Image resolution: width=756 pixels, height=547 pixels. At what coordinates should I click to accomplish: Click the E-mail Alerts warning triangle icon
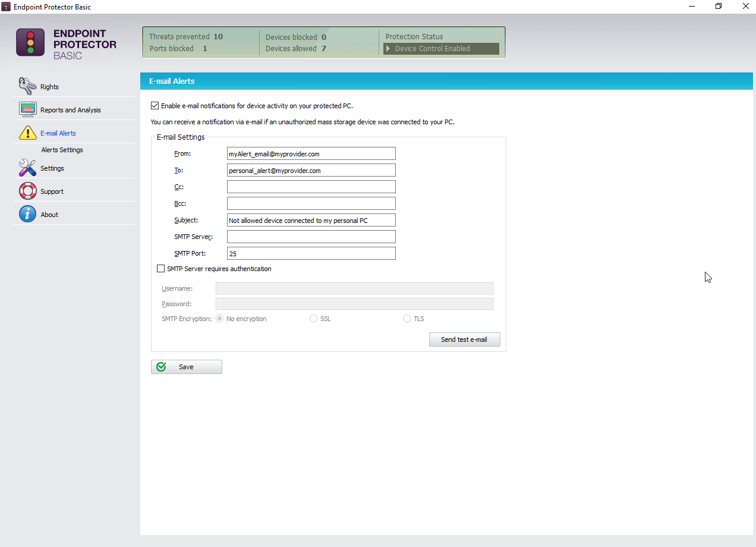tap(27, 133)
